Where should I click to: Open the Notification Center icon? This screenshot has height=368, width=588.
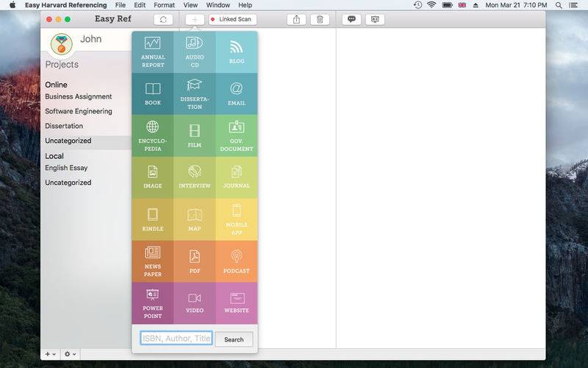tap(573, 5)
